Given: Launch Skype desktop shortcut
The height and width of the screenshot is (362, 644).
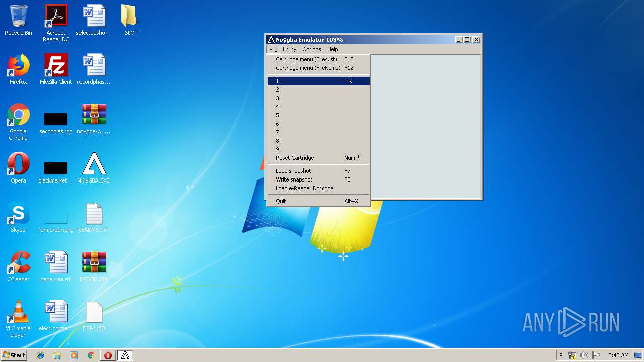Looking at the screenshot, I should point(18,217).
